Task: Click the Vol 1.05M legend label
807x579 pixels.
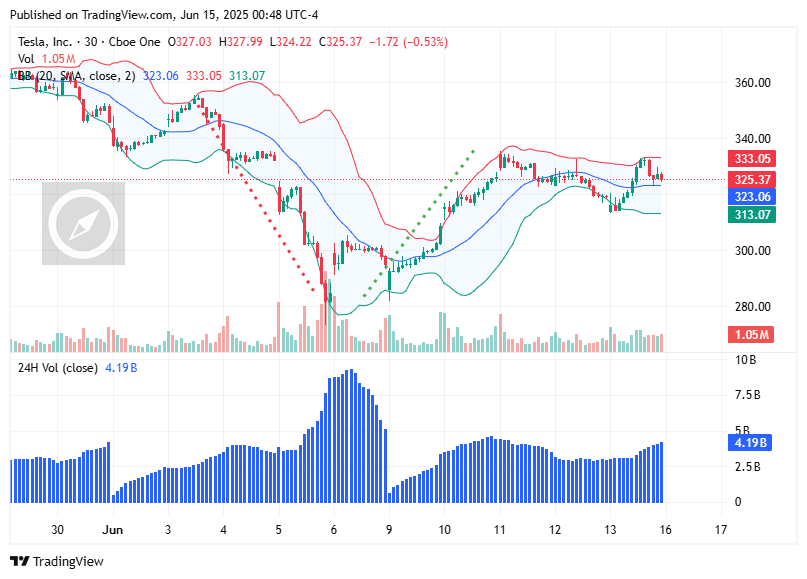Action: tap(46, 59)
